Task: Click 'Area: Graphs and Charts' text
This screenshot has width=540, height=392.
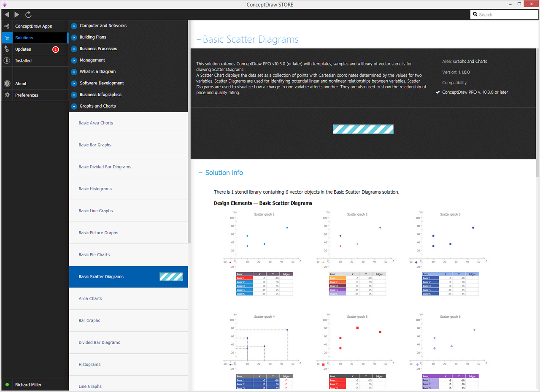Action: 464,62
